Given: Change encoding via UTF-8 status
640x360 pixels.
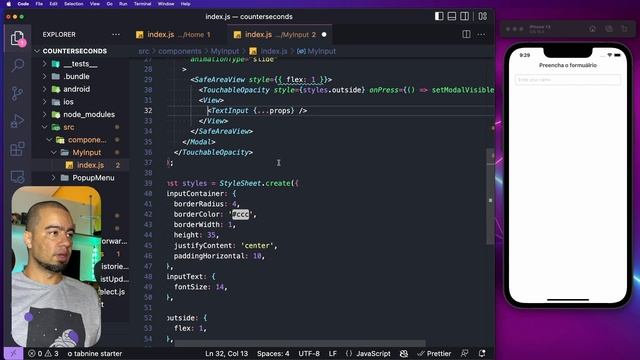Looking at the screenshot, I should tap(309, 353).
